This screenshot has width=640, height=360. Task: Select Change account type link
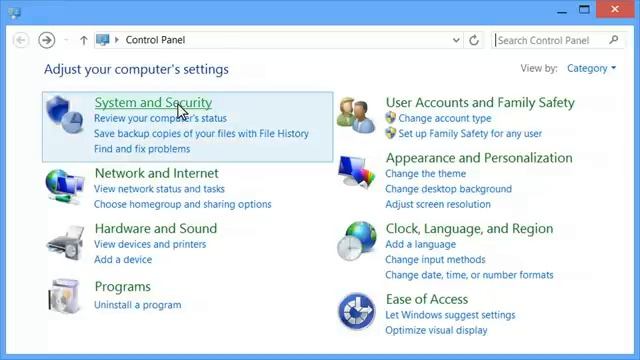click(445, 118)
